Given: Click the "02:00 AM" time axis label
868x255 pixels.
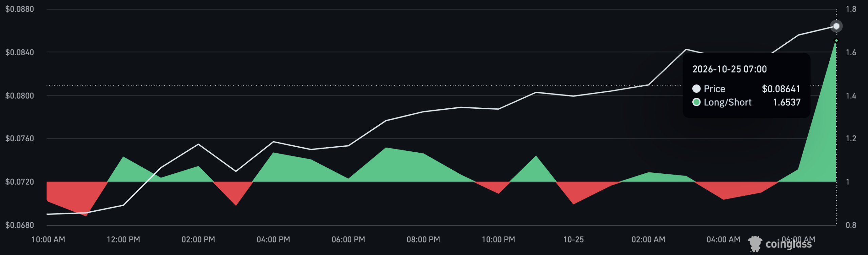Looking at the screenshot, I should [648, 240].
